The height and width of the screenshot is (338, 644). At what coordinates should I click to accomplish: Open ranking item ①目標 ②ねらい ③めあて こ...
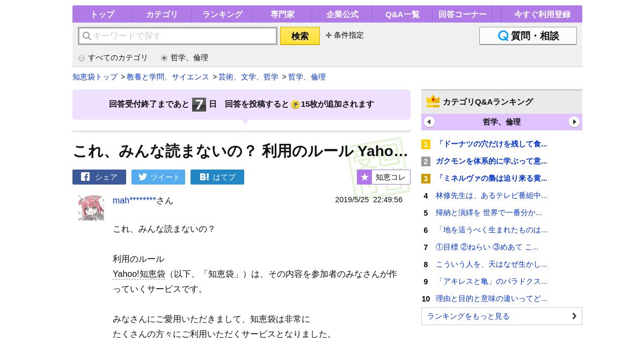(x=487, y=247)
